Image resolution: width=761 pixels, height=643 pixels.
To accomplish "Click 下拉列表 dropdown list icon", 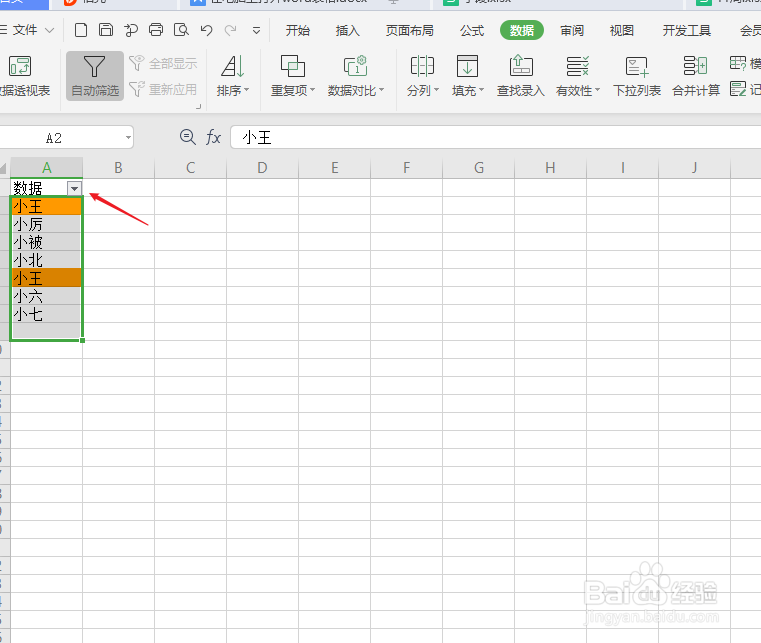I will (637, 77).
